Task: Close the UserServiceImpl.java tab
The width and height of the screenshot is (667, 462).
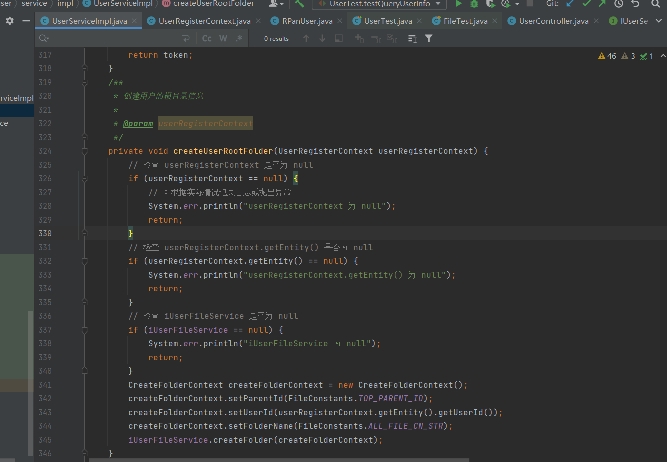Action: [134, 20]
